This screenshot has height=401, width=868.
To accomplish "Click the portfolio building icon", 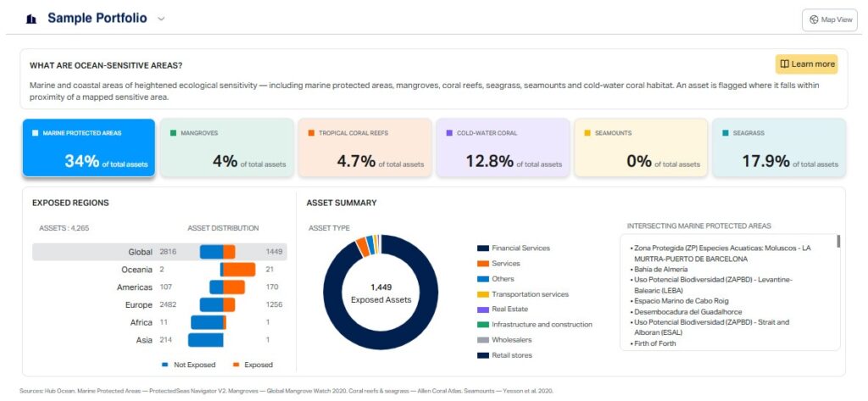I will pyautogui.click(x=31, y=19).
